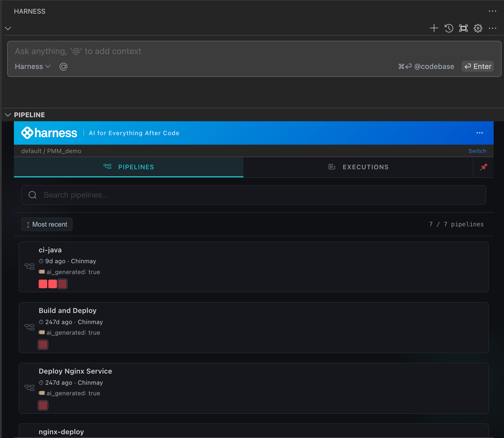Open the Most recent sort dropdown
This screenshot has height=438, width=504.
click(47, 224)
